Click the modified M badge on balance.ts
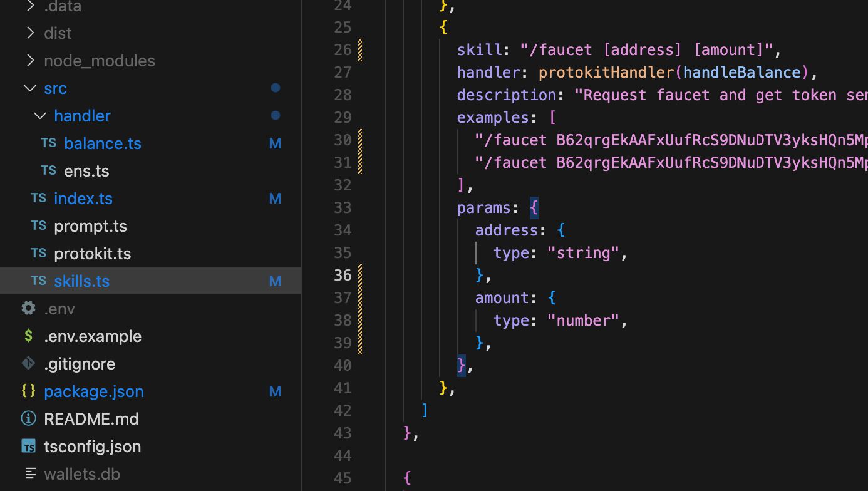The image size is (868, 491). [275, 143]
